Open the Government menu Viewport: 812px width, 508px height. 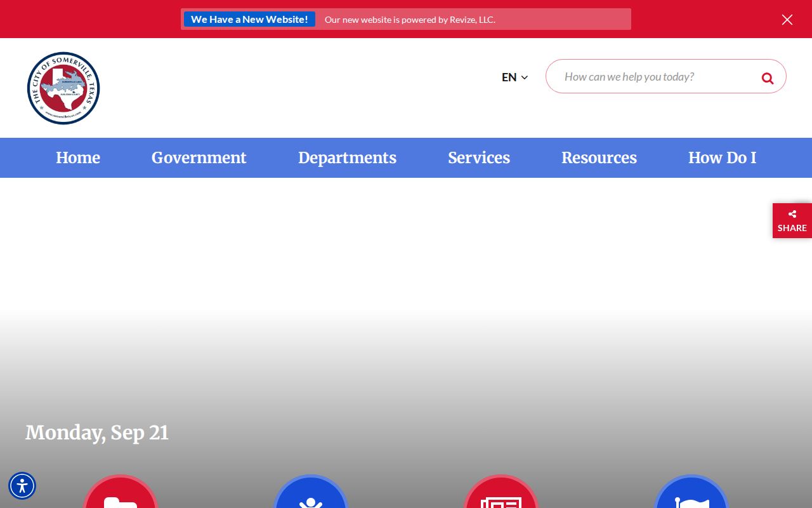pos(199,157)
